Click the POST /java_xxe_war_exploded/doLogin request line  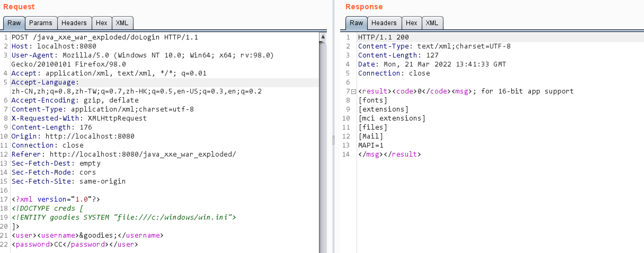click(x=105, y=37)
